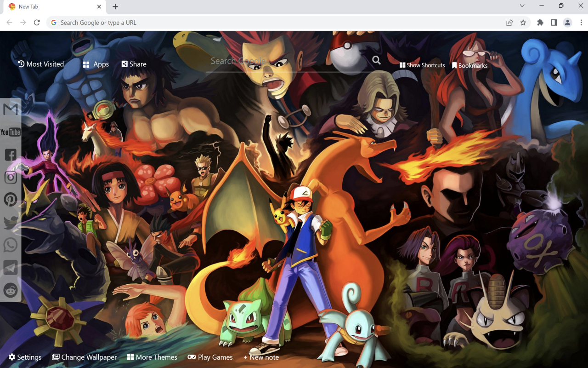Viewport: 588px width, 368px height.
Task: Open the Telegram sidebar shortcut
Action: pyautogui.click(x=11, y=268)
